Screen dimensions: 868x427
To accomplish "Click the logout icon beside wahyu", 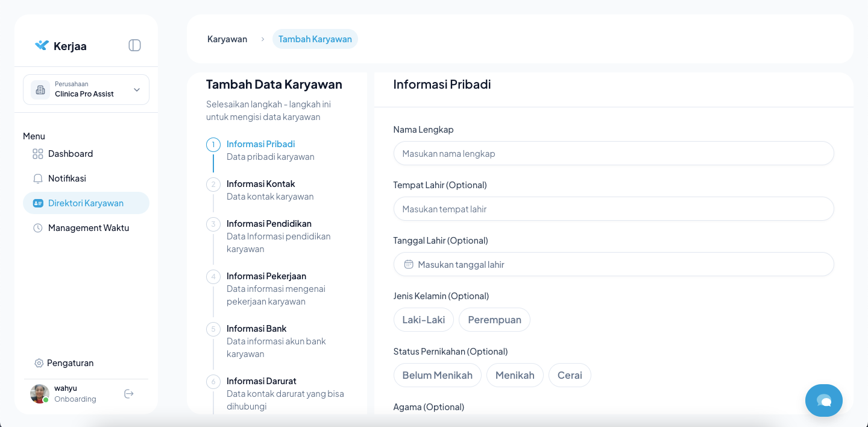I will [128, 394].
